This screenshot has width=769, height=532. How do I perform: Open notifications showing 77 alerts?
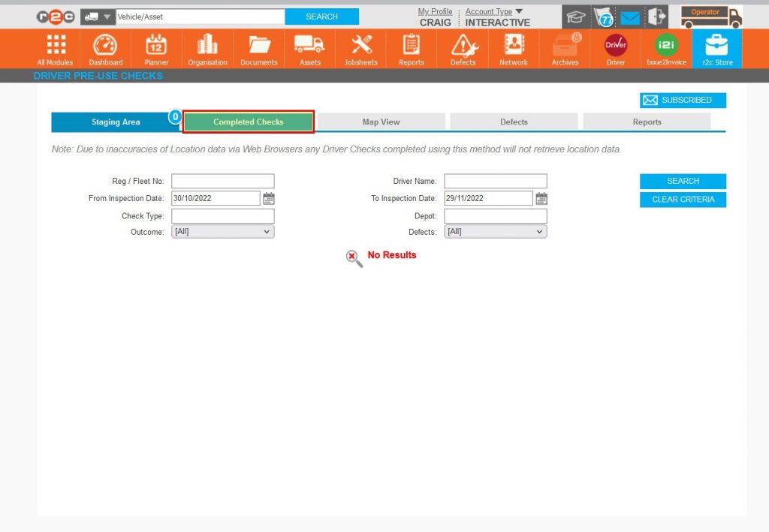pos(603,16)
